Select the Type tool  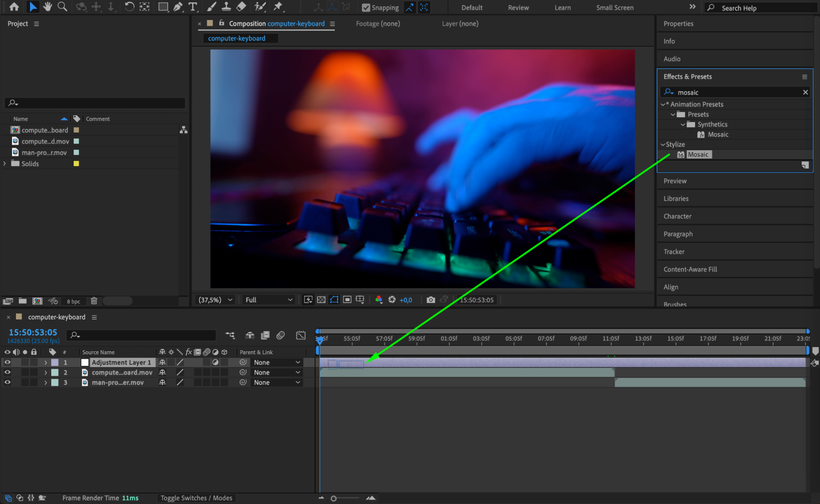pyautogui.click(x=192, y=7)
